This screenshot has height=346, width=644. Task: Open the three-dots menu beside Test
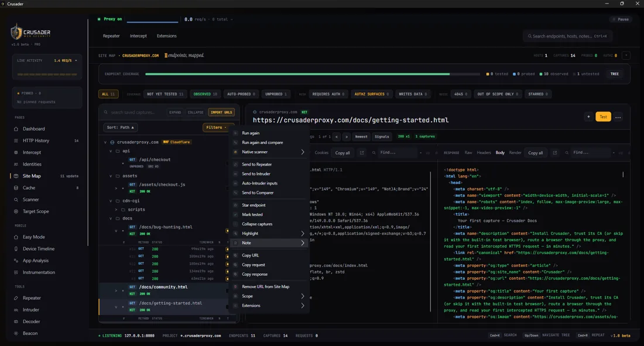click(618, 117)
